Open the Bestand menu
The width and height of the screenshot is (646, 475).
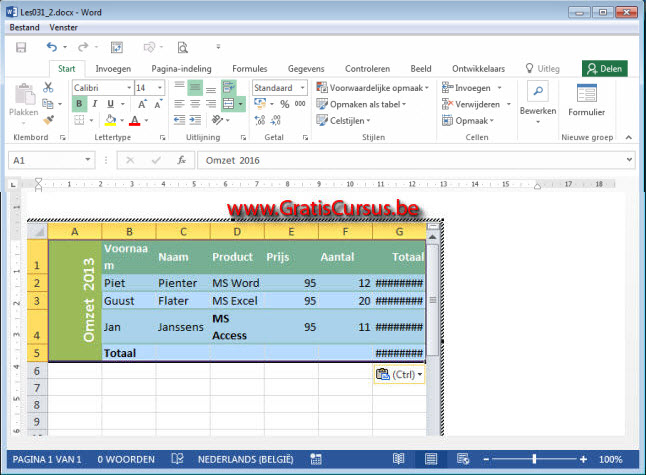24,28
